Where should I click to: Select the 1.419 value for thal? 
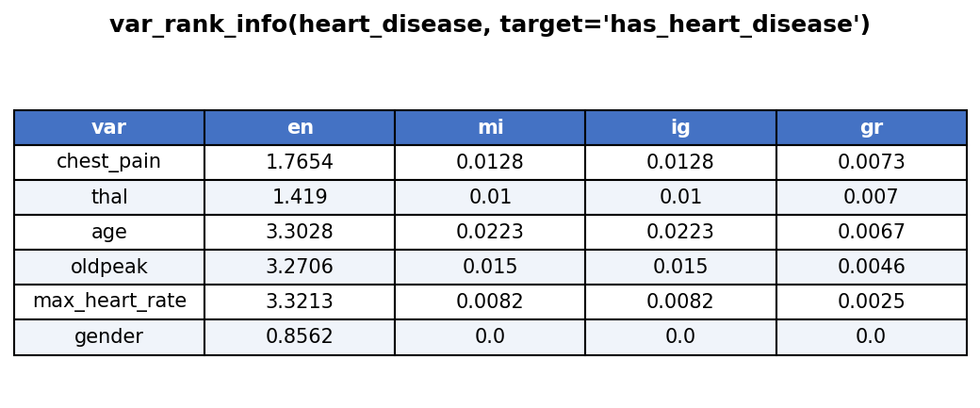(x=300, y=198)
